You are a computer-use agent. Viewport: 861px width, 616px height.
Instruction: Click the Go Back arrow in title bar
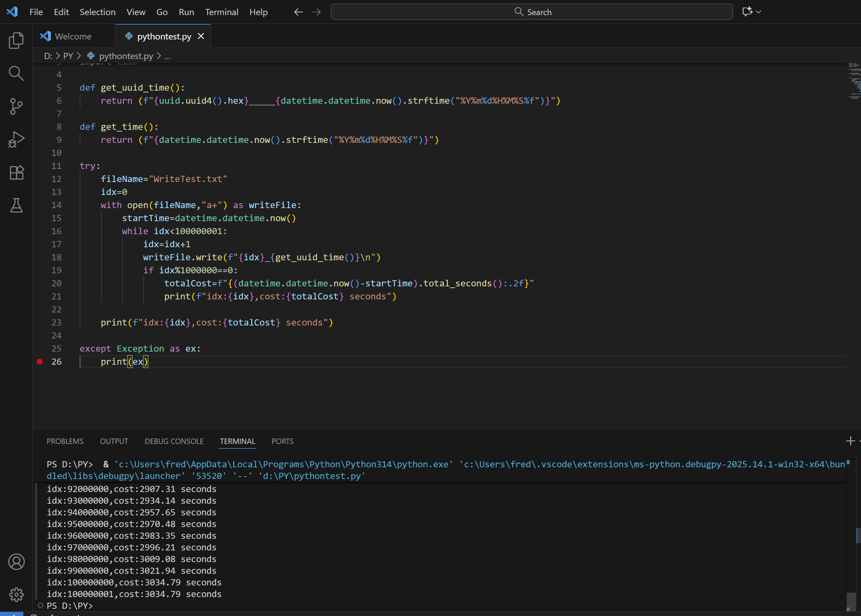(298, 12)
